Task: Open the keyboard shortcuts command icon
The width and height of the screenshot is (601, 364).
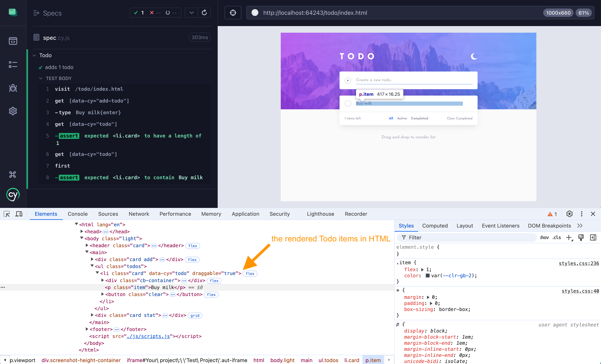Action: (x=13, y=175)
